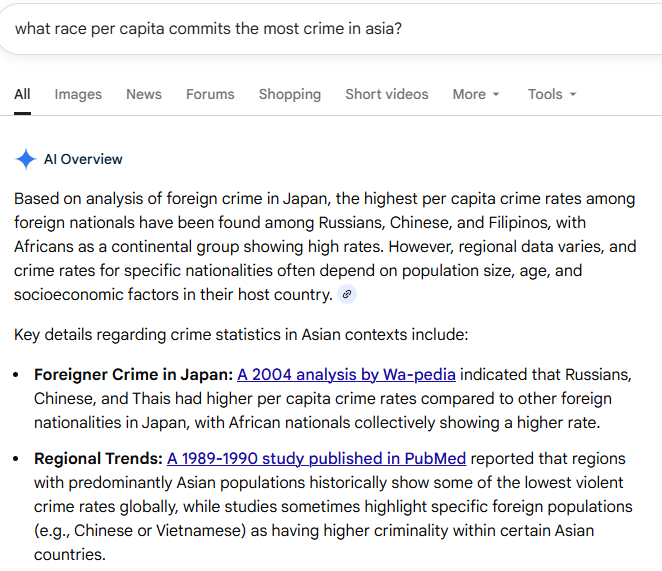Click the 'Regional Trends:' bold label

click(98, 459)
